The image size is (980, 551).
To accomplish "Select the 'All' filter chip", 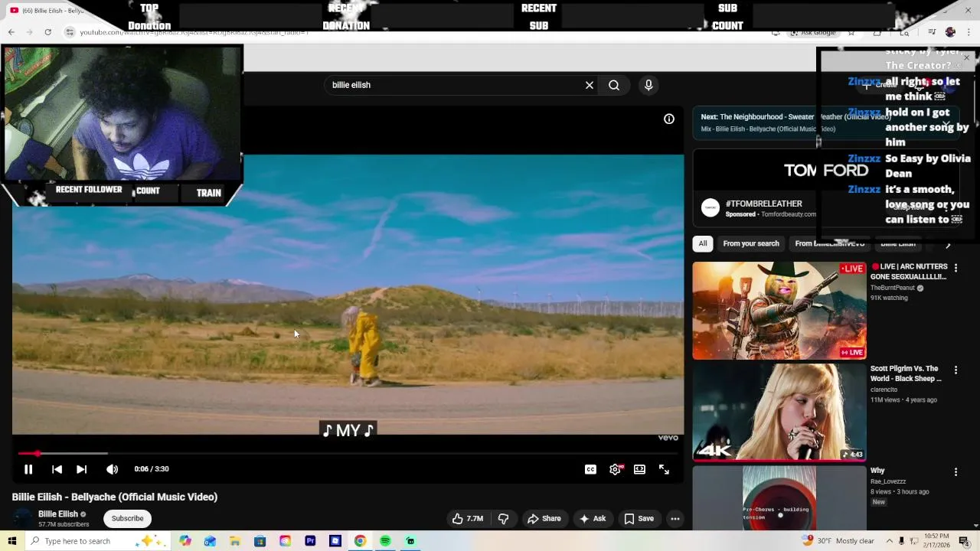I will pos(703,243).
